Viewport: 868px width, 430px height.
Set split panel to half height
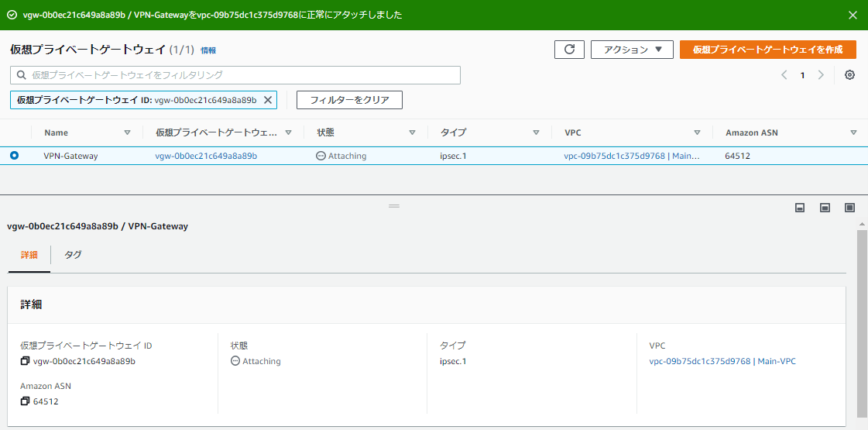(825, 208)
